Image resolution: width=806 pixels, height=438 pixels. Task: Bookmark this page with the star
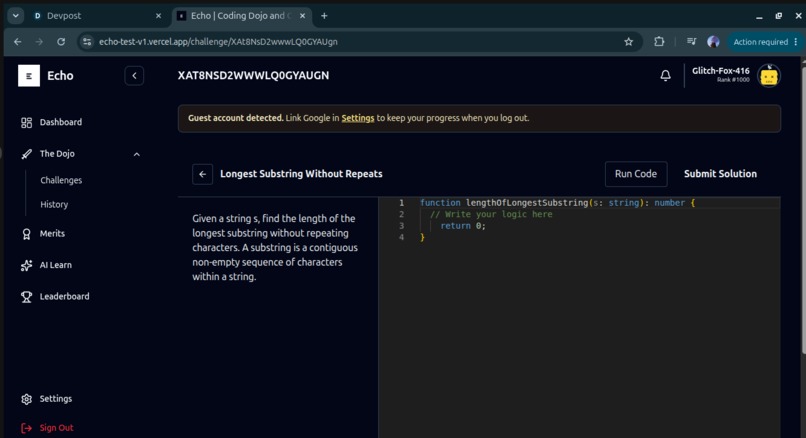[628, 42]
